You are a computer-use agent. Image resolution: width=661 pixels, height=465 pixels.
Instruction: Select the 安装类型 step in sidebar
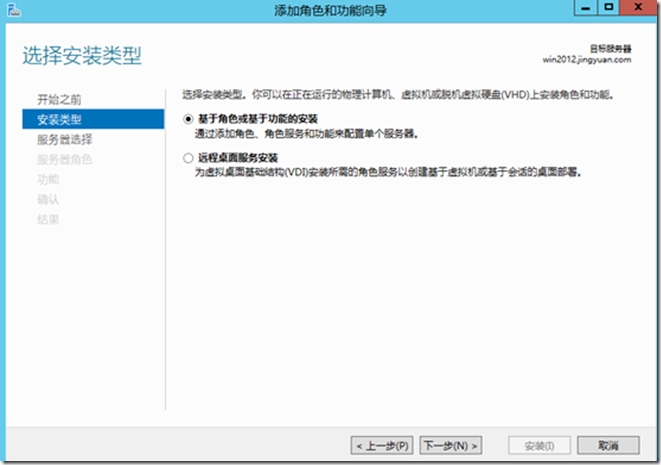[x=93, y=119]
